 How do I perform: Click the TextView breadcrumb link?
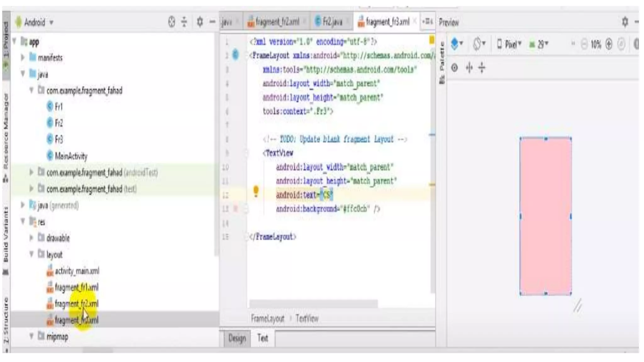pyautogui.click(x=307, y=318)
